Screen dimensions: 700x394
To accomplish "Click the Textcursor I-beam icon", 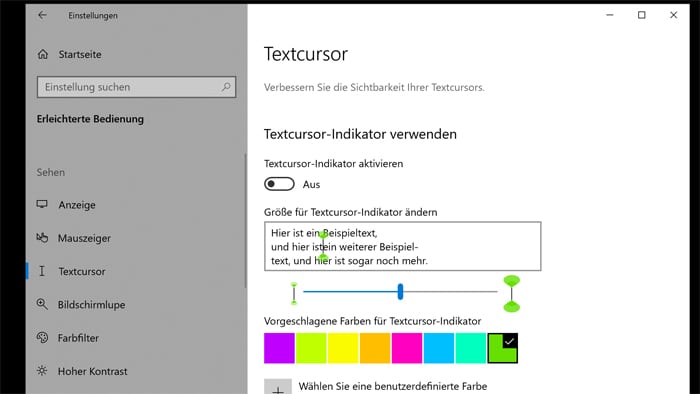I will pos(42,271).
